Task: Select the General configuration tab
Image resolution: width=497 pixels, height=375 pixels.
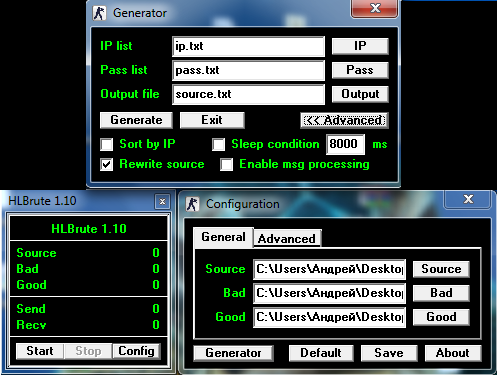Action: [x=223, y=237]
